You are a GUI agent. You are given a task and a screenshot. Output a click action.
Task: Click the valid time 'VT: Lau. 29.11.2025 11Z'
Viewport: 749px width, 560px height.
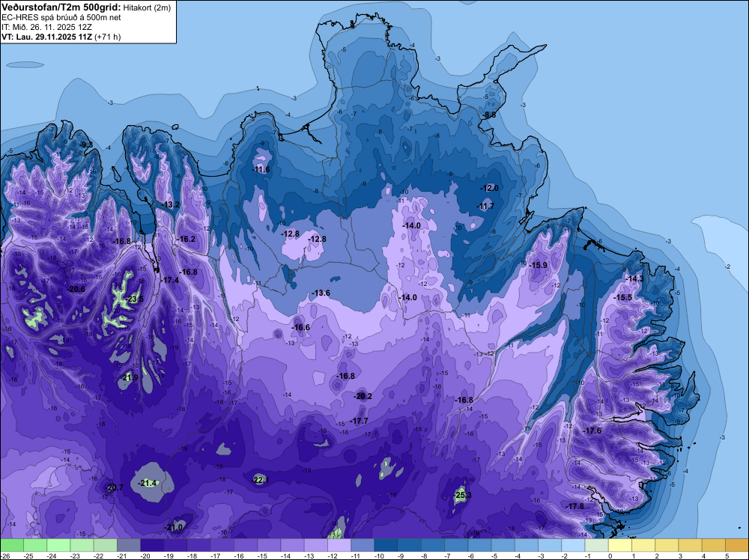[x=46, y=37]
